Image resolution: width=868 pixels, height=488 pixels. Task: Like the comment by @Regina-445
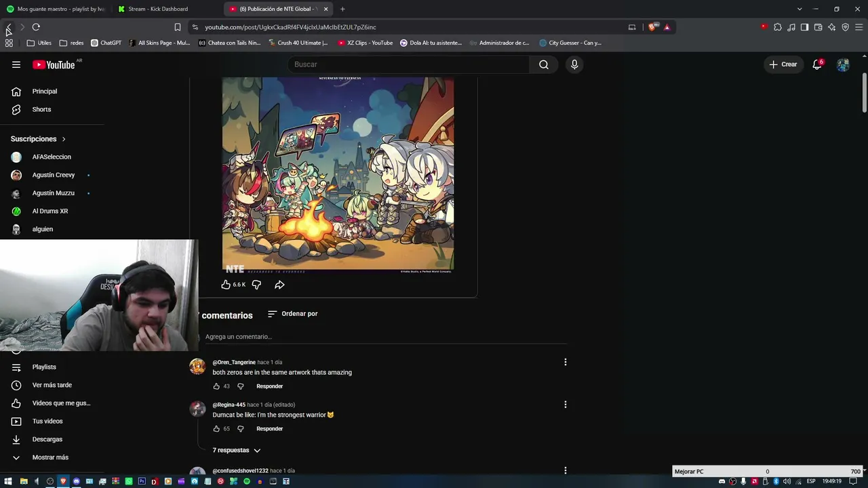point(216,429)
